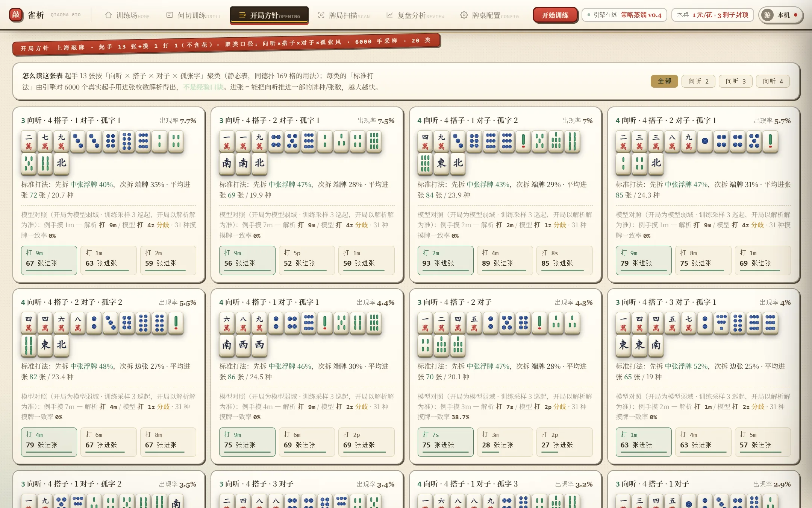Open the 牌局扫描 scan tab
The height and width of the screenshot is (508, 812).
pos(344,15)
